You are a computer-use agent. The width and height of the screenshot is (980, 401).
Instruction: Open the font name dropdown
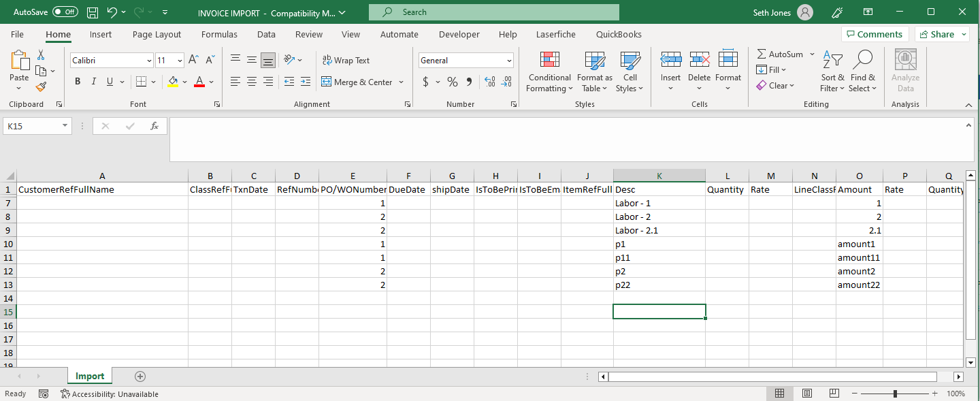pos(149,61)
